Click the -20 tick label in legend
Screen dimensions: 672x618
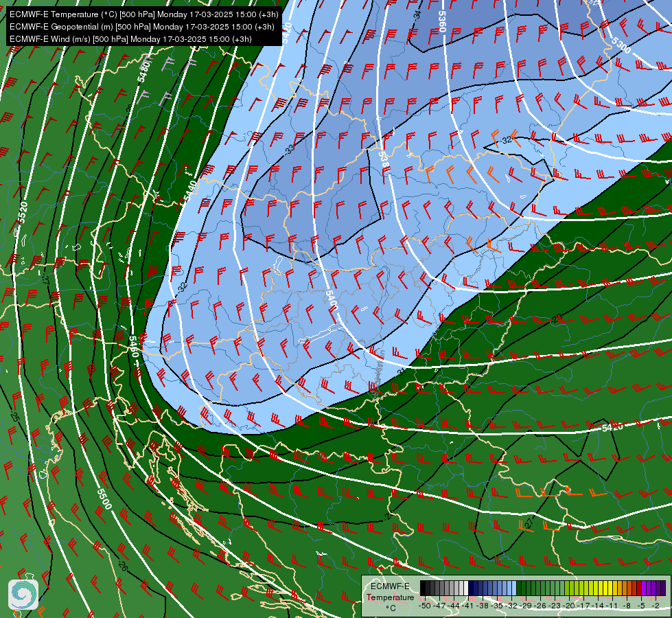(569, 606)
